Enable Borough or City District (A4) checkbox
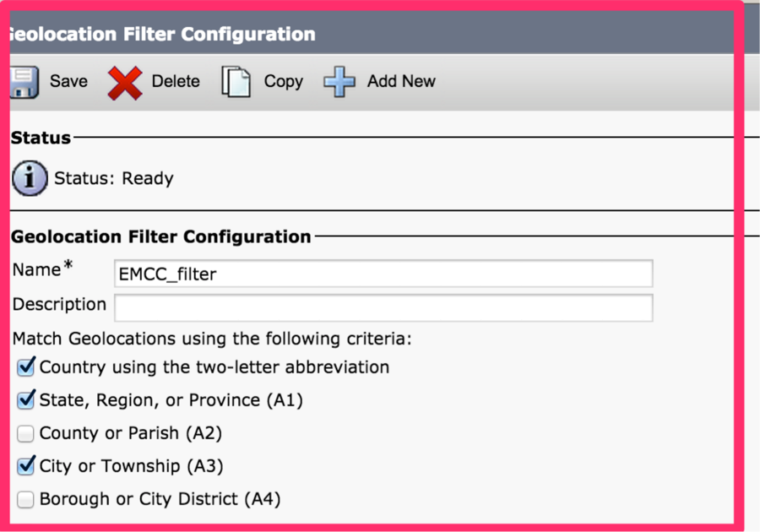 [x=25, y=500]
